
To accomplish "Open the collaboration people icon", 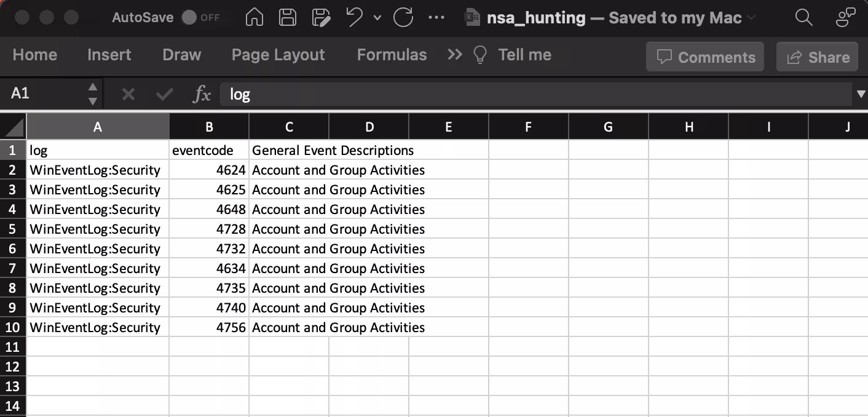I will 846,18.
